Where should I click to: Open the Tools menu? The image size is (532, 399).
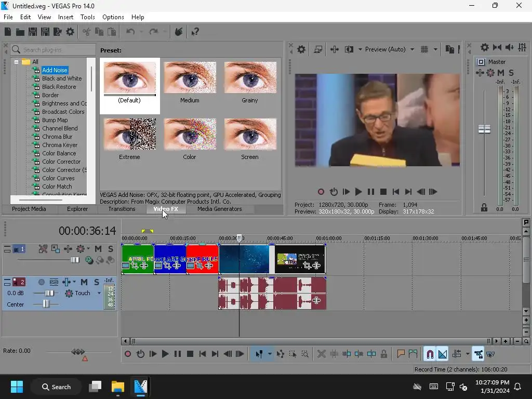87,17
